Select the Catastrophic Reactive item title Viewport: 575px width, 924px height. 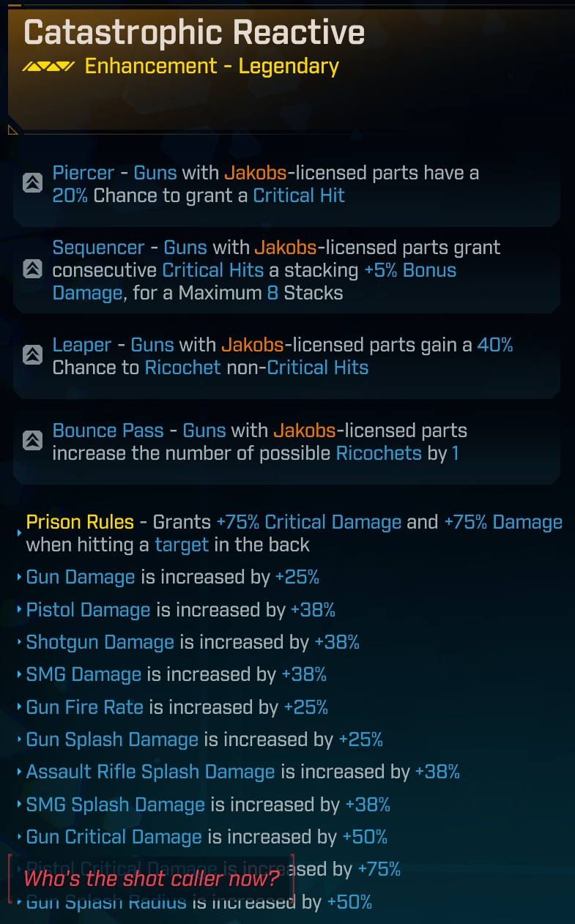(194, 33)
